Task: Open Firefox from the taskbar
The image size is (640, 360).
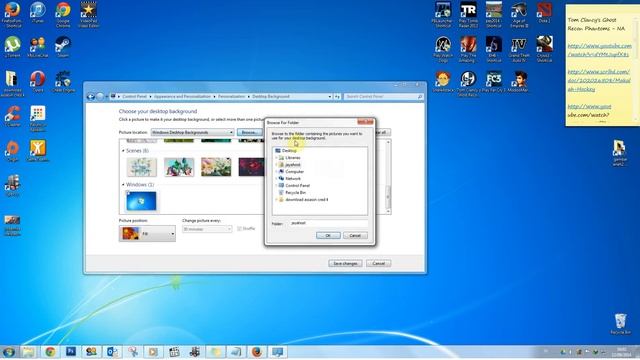Action: pos(257,352)
